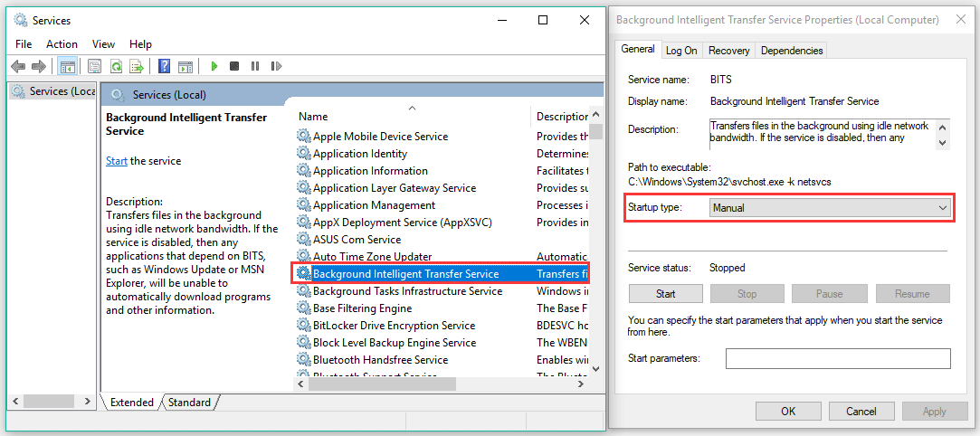980x436 pixels.
Task: Open Properties via the toolbar icon
Action: (x=95, y=66)
